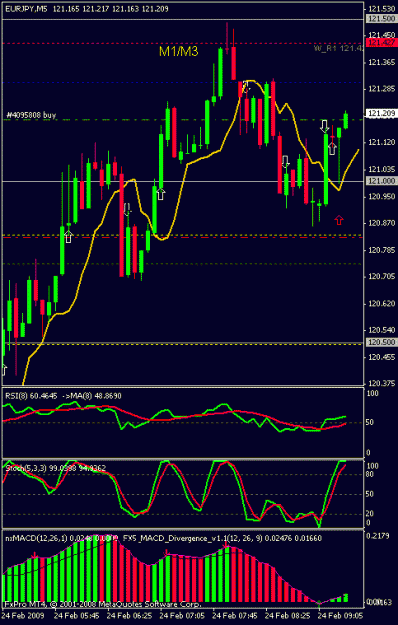398x625 pixels.
Task: Select the yellow M1/M3 chart label
Action: click(178, 51)
